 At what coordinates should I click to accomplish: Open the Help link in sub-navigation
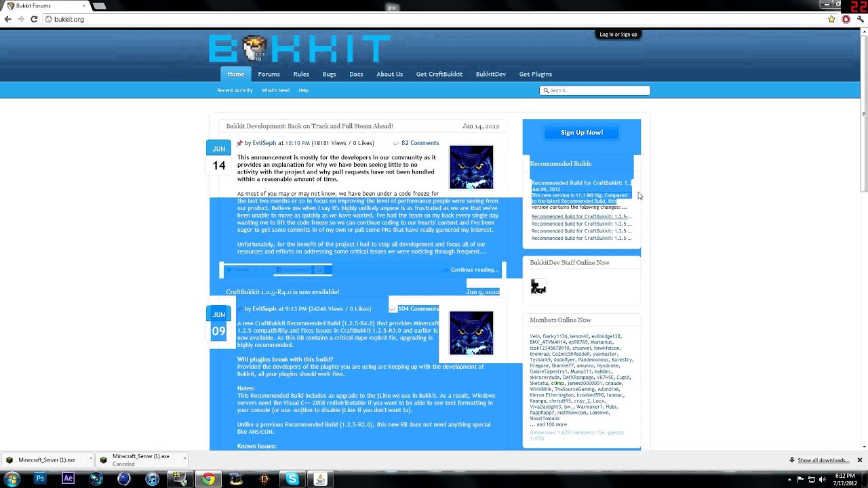tap(303, 90)
